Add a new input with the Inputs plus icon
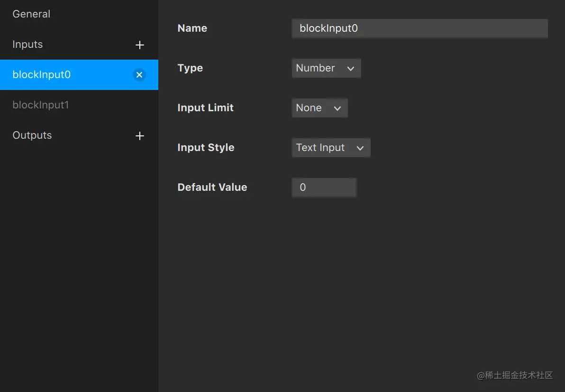 click(140, 45)
